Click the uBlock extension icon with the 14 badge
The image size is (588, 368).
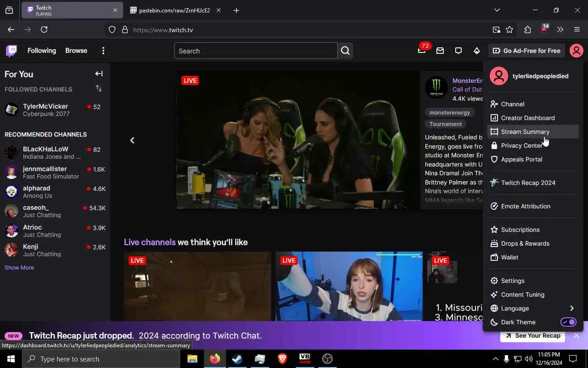click(544, 29)
